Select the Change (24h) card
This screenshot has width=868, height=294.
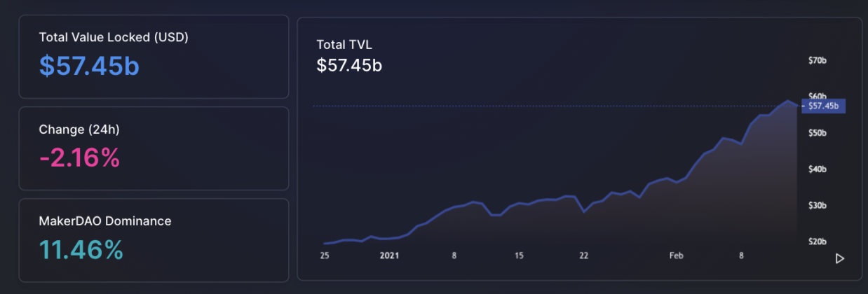154,148
